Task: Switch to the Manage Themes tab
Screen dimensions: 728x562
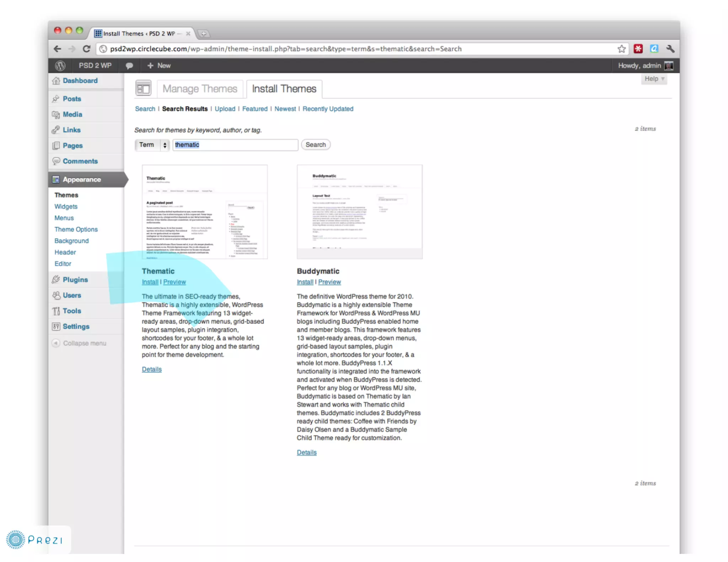Action: [x=200, y=89]
